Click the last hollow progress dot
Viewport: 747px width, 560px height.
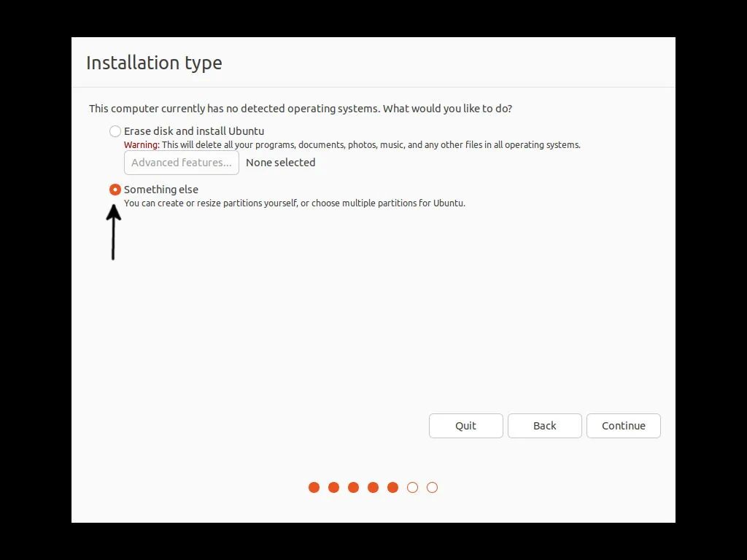pos(433,487)
